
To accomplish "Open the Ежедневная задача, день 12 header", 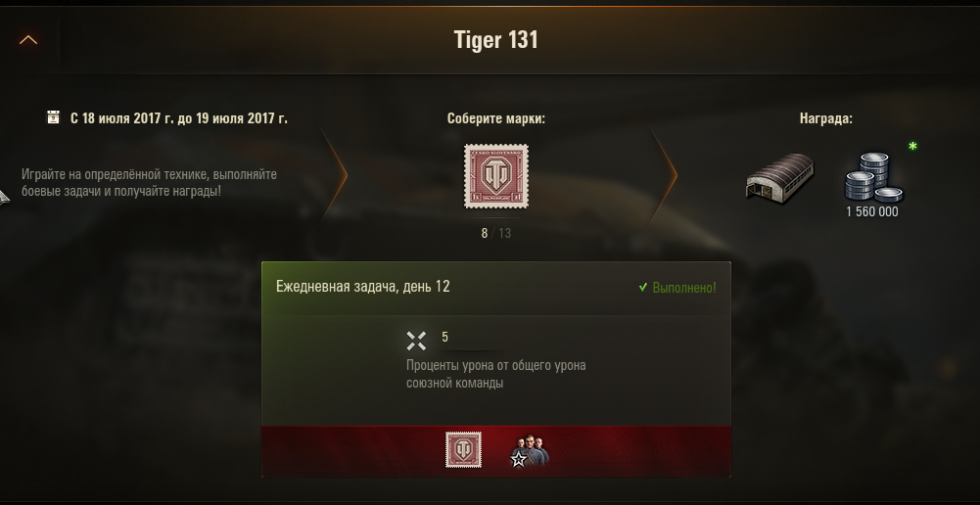I will click(x=363, y=286).
